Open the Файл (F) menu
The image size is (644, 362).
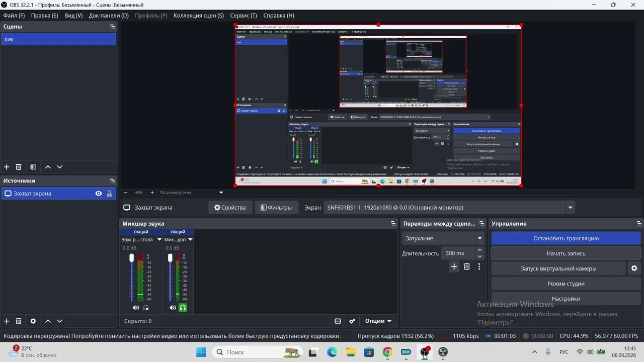14,16
